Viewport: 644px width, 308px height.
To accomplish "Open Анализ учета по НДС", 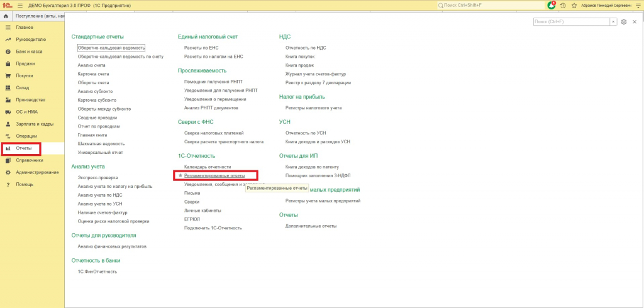I will click(x=100, y=195).
